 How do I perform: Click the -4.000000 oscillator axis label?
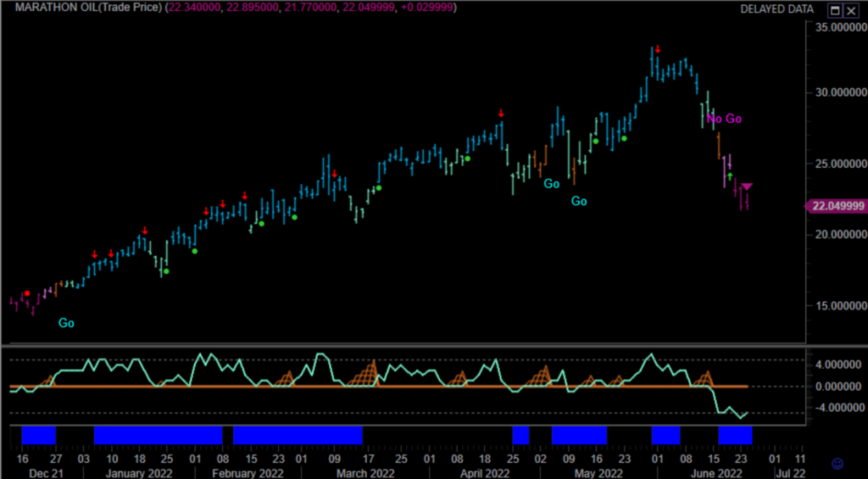[x=838, y=408]
